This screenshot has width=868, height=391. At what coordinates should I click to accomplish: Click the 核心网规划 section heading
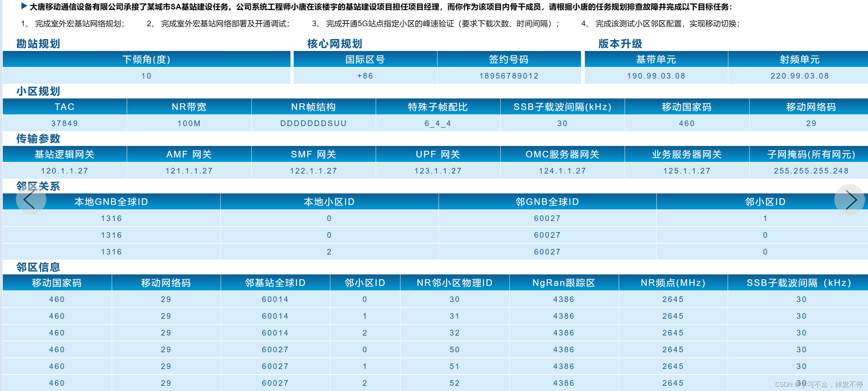[334, 44]
